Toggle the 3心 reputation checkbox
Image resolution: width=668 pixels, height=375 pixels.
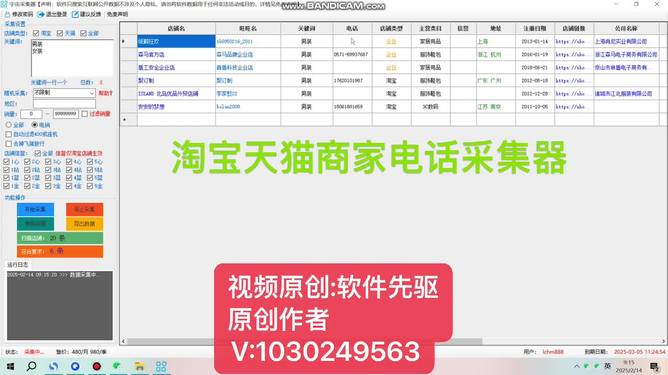[48, 162]
